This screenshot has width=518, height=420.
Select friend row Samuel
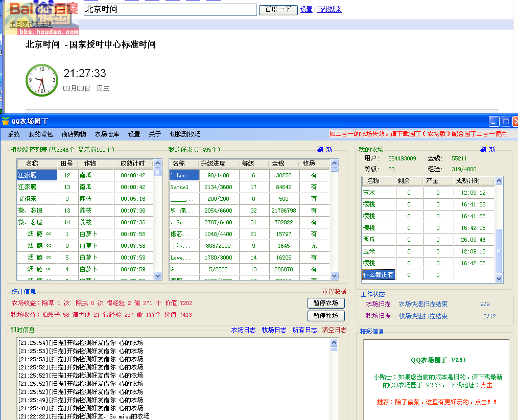[249, 187]
